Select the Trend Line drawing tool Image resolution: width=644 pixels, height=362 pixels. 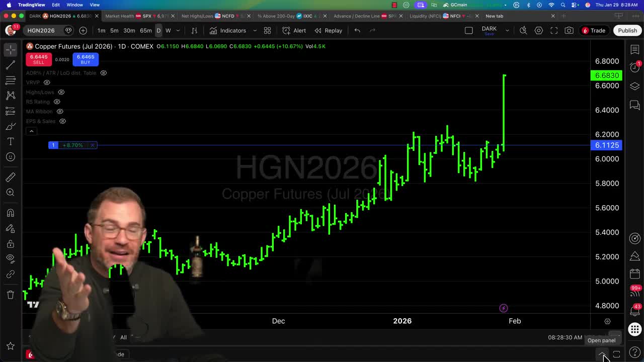tap(10, 65)
